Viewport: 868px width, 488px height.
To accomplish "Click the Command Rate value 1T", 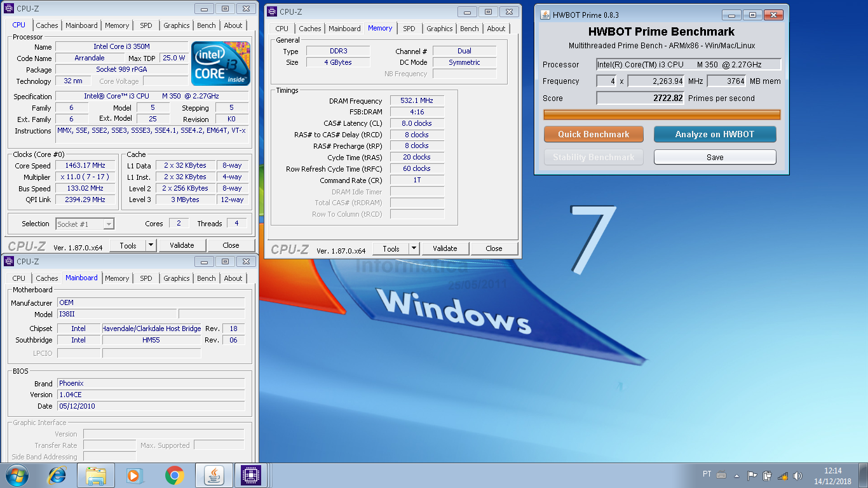I will (x=417, y=180).
